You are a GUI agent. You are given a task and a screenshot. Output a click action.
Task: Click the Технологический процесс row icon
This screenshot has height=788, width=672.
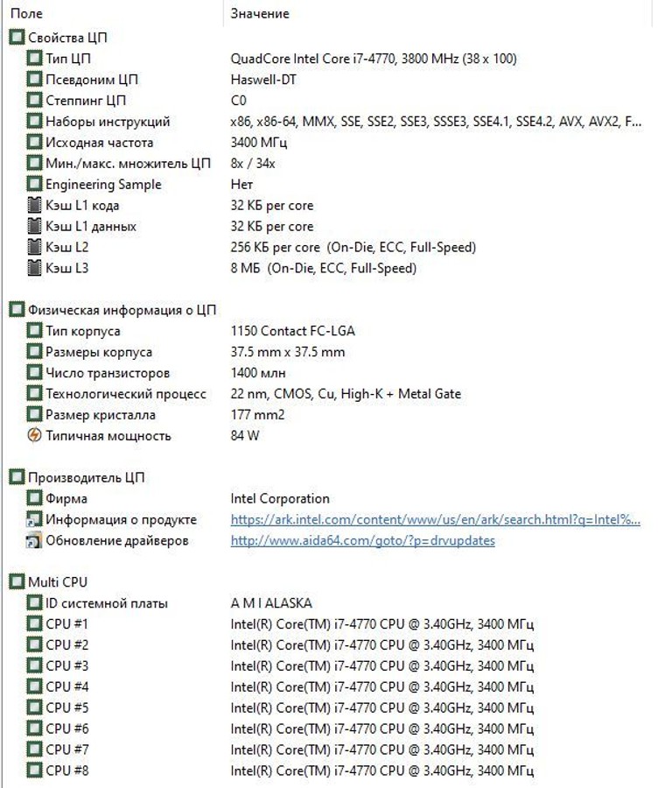34,393
